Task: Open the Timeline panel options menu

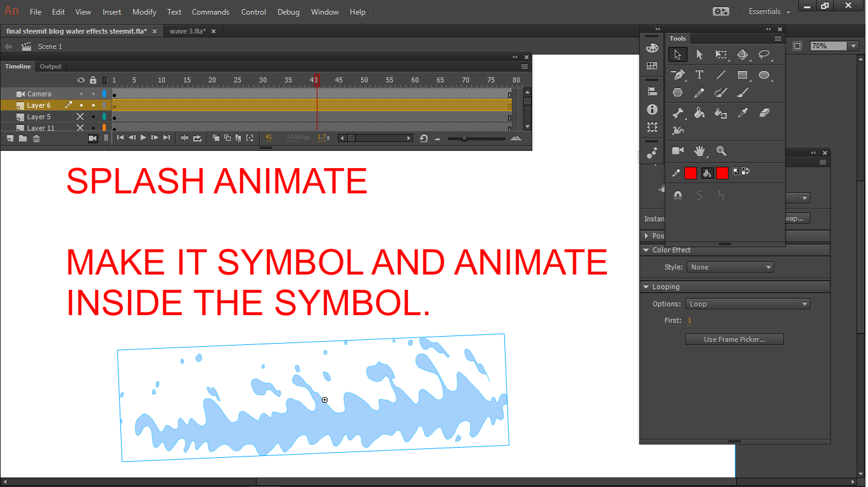Action: [525, 67]
